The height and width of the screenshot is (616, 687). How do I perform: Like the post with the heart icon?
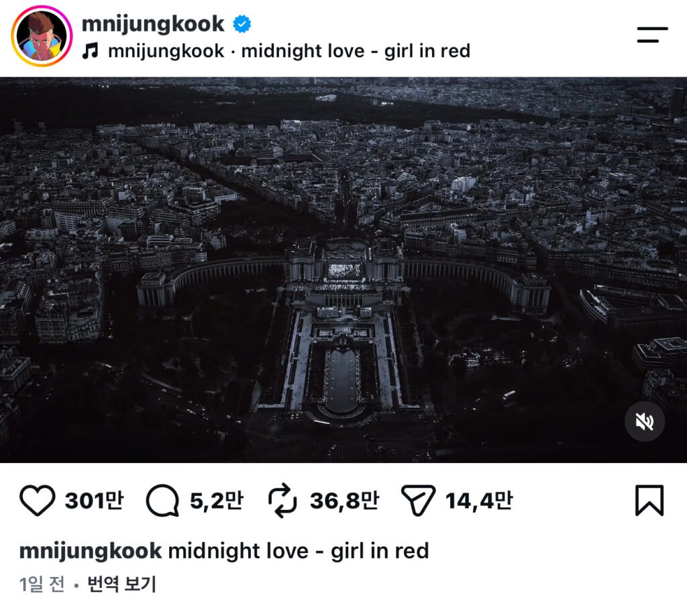[38, 500]
